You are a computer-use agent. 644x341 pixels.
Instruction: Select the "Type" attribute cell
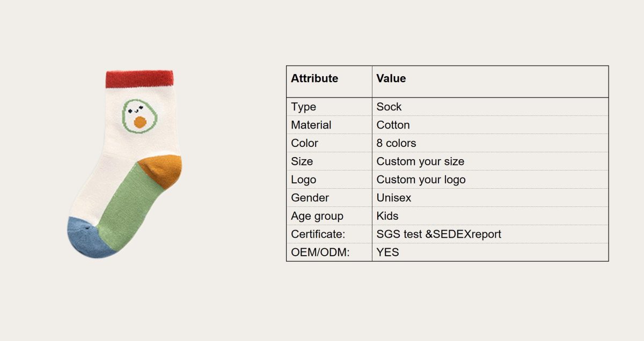304,107
